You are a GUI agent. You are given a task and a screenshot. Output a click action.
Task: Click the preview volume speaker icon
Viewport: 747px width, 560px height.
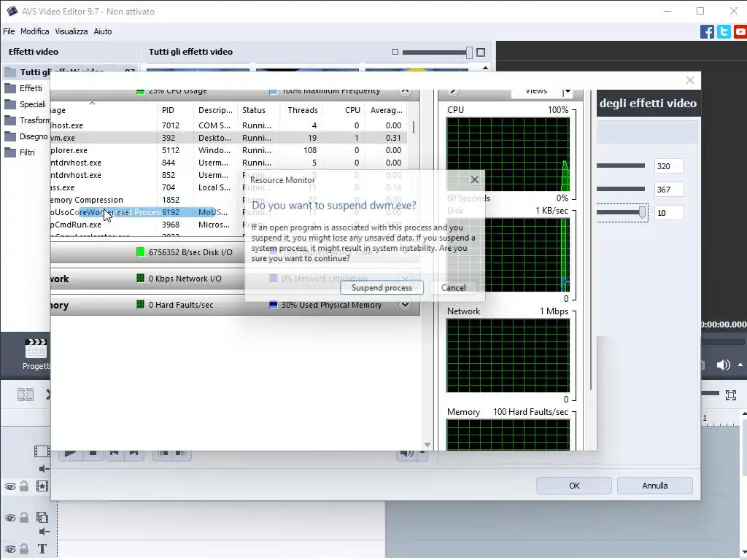[x=723, y=365]
